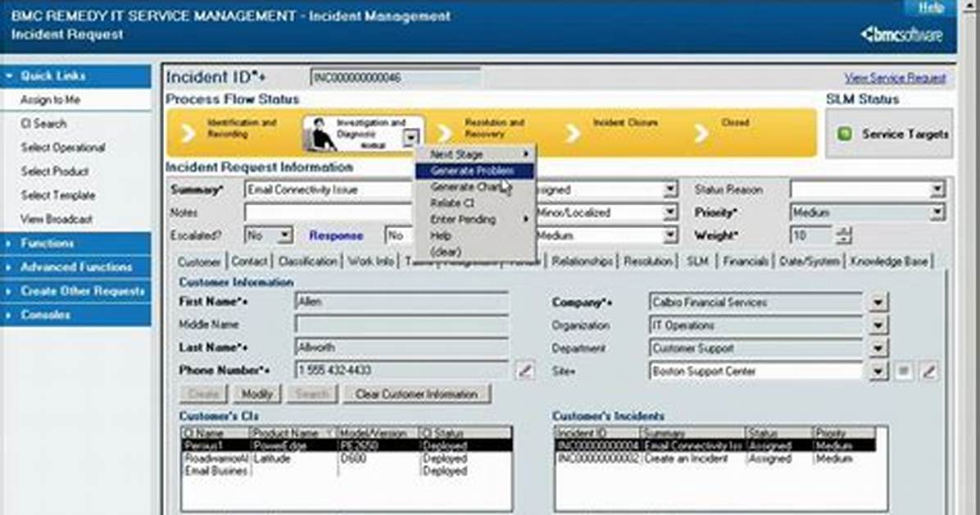The width and height of the screenshot is (980, 515).
Task: Open the Investigation and Diagnosis stage dropdown
Action: tap(411, 139)
